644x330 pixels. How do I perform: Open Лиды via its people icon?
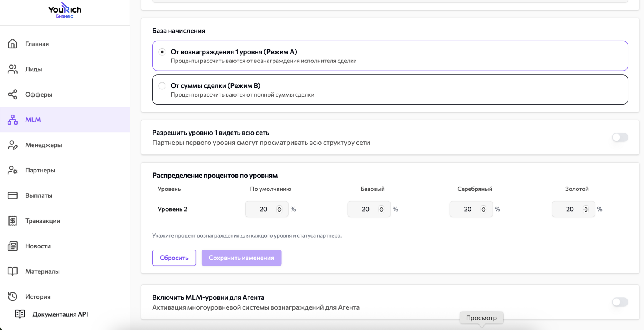tap(13, 69)
